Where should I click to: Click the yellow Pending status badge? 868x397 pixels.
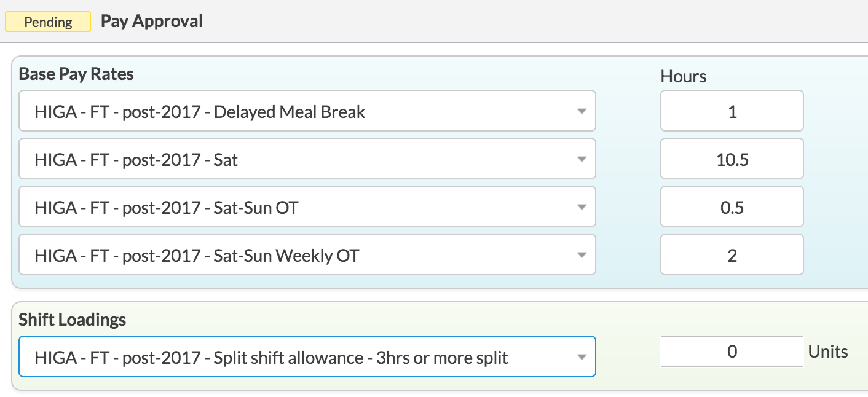(48, 22)
